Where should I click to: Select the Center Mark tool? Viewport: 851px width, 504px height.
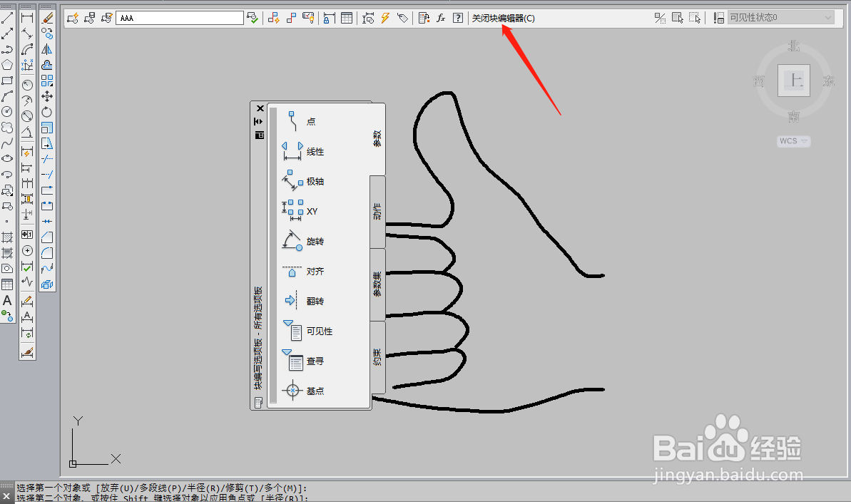click(x=27, y=251)
